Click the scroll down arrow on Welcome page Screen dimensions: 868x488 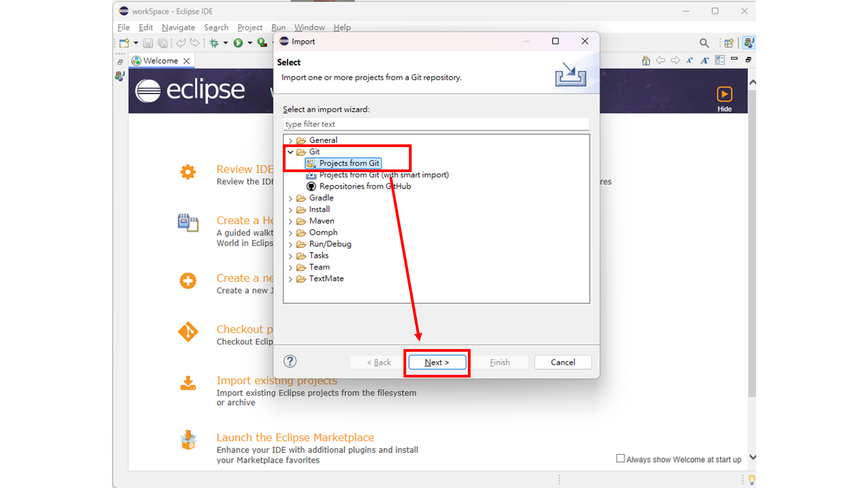point(752,457)
